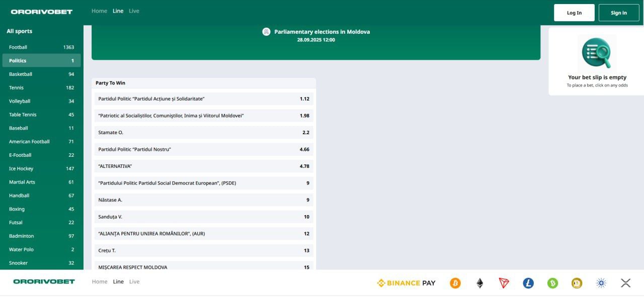This screenshot has width=644, height=297.
Task: Click the Cardano icon
Action: pyautogui.click(x=601, y=283)
